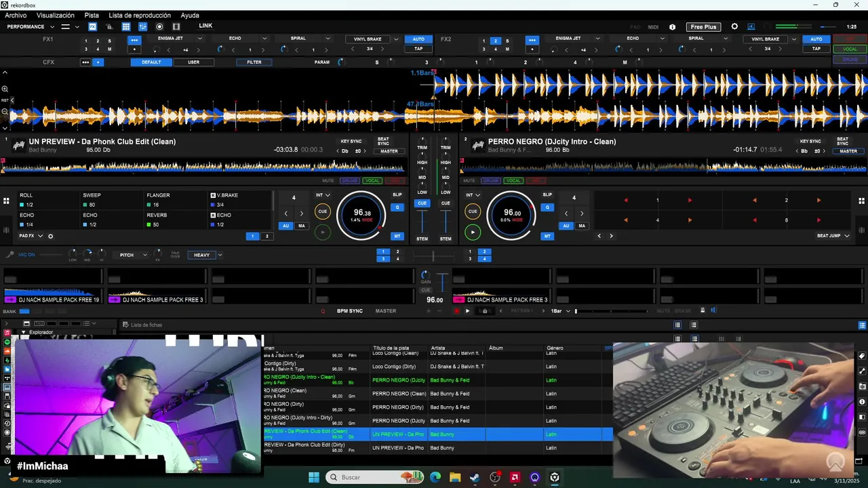
Task: Play the sequencer pattern
Action: pos(467,311)
